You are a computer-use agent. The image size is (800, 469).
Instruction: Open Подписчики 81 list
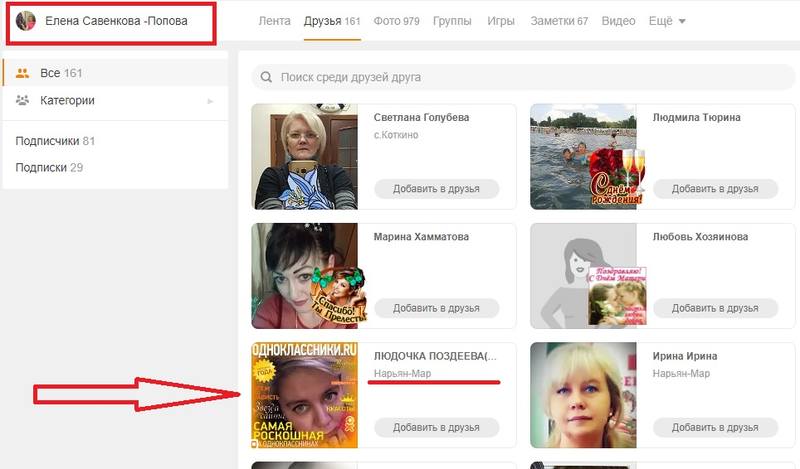click(55, 141)
